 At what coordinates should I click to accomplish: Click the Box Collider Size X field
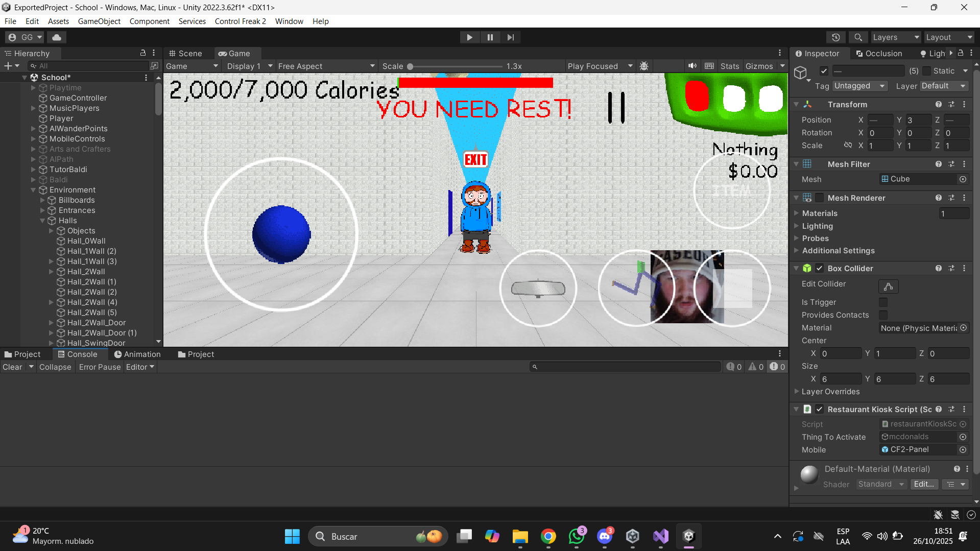click(x=841, y=379)
